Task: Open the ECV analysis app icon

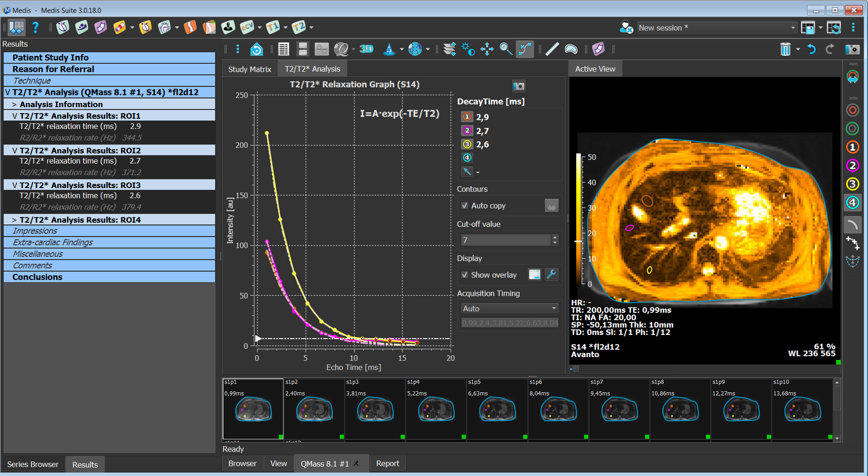Action: click(x=246, y=28)
